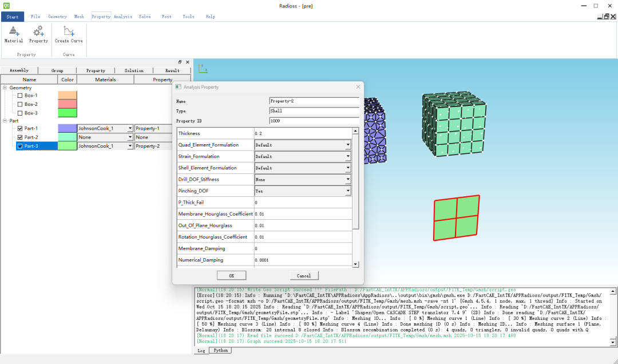Screen dimensions: 618x364
Task: Click the Qt logo icon in title bar
Action: [x=6, y=6]
